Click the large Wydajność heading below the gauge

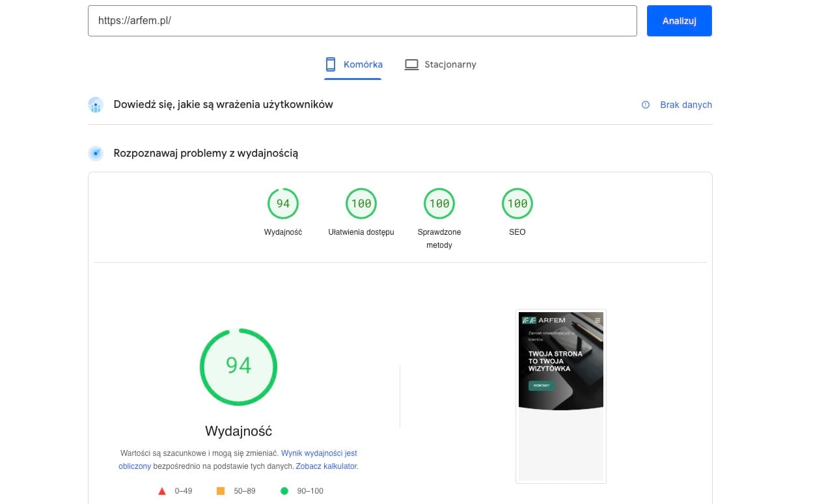(238, 431)
